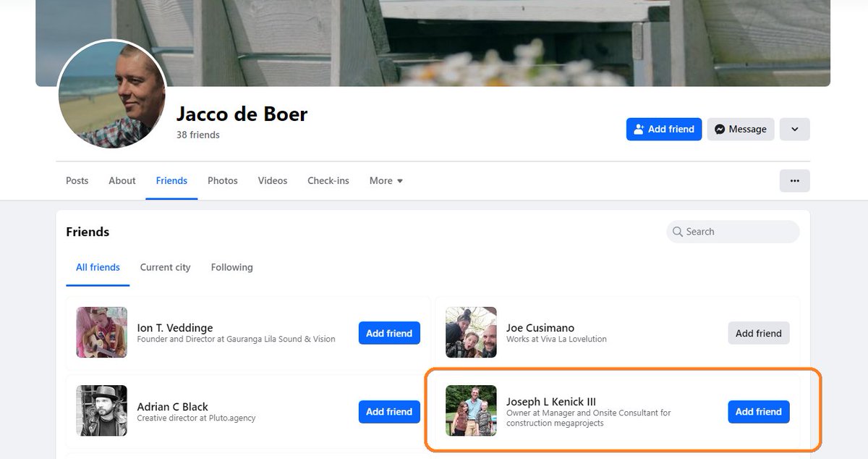Open Joseph L Kenick III's profile photo
This screenshot has width=868, height=459.
[x=471, y=410]
